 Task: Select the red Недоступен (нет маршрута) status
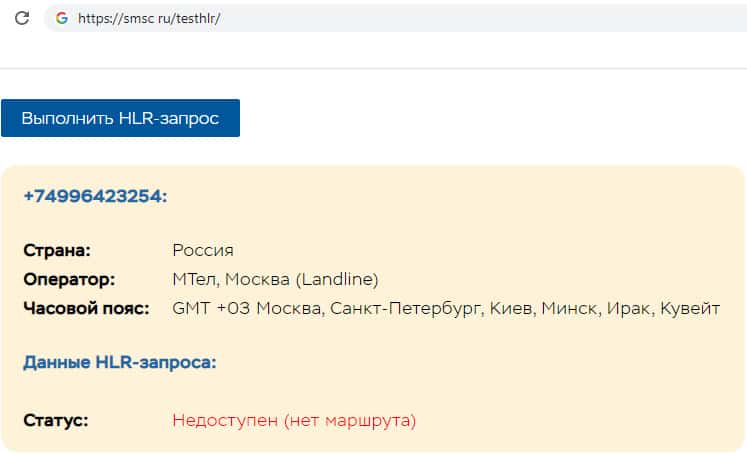[x=294, y=421]
